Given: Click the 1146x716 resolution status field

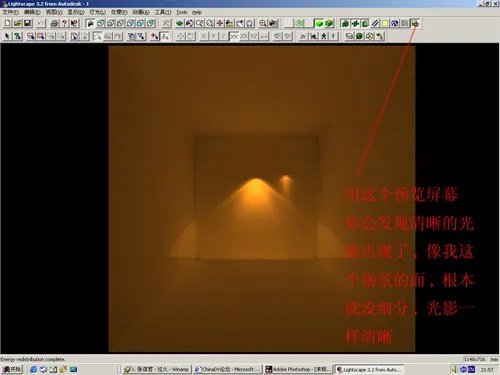Looking at the screenshot, I should click(474, 359).
